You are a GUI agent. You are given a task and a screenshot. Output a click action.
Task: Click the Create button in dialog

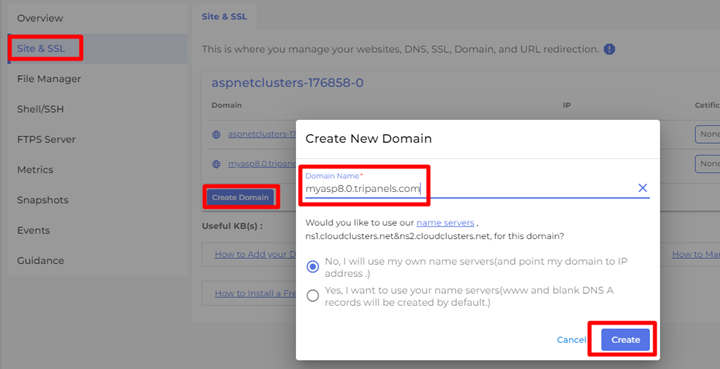coord(625,340)
